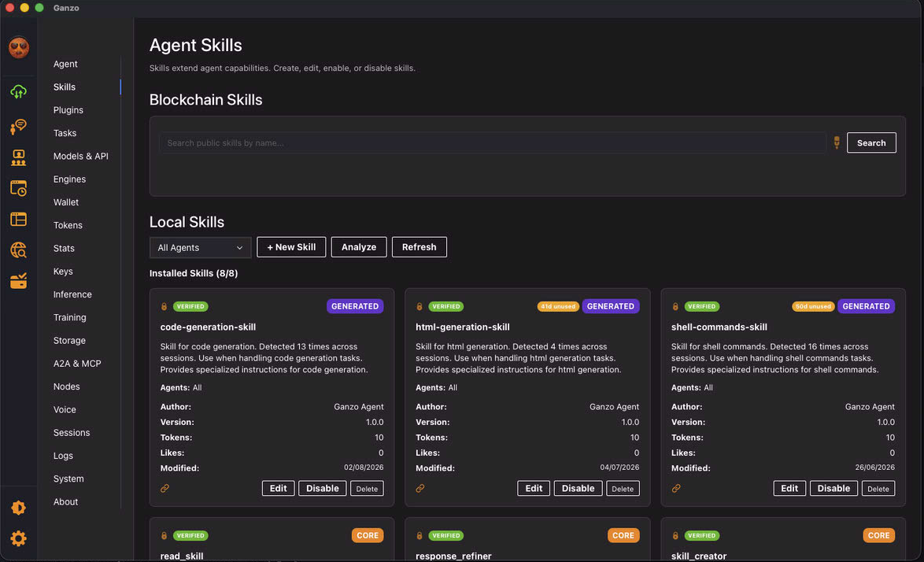Open the Sessions section
Image resolution: width=924 pixels, height=562 pixels.
[x=72, y=432]
